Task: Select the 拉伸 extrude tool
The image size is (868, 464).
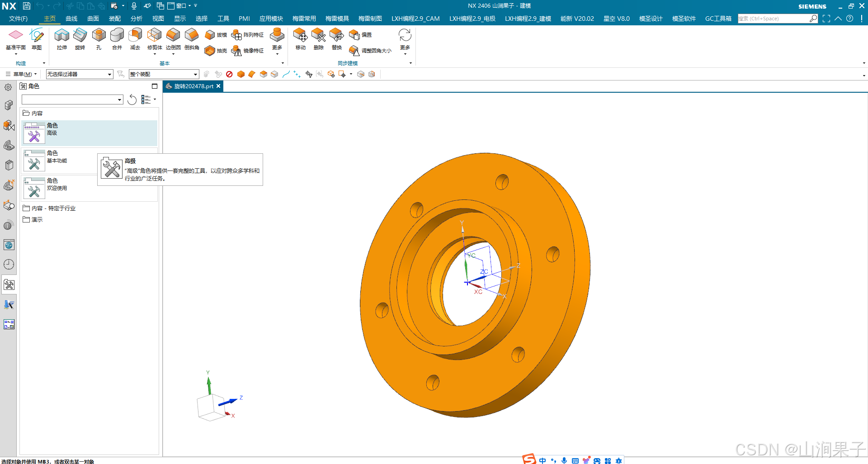Action: (x=62, y=38)
